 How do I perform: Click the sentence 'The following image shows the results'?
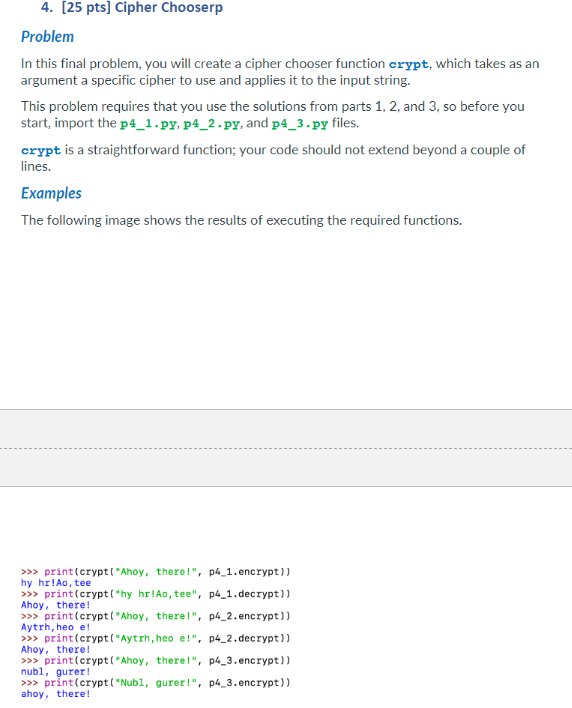pyautogui.click(x=242, y=220)
